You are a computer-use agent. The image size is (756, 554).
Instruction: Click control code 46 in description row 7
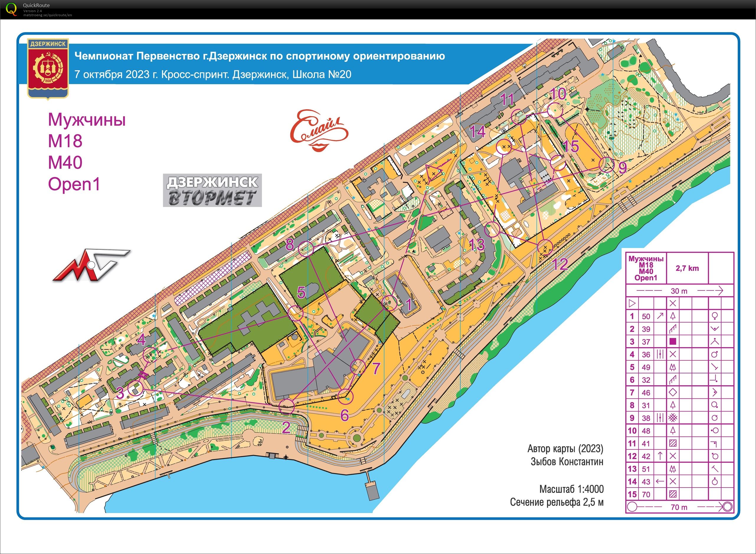coord(646,393)
